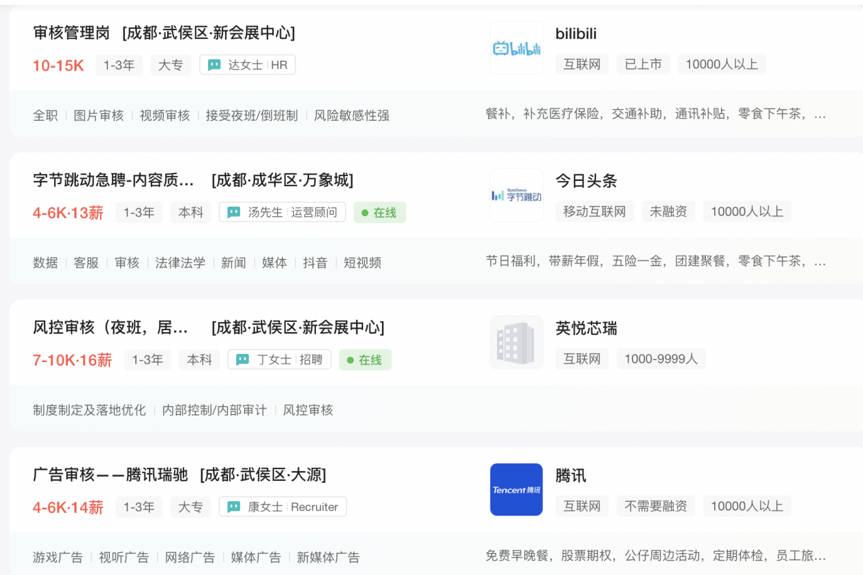Click chat icon beside 康女士 Recruiter
Screen dimensions: 863x575
point(233,507)
